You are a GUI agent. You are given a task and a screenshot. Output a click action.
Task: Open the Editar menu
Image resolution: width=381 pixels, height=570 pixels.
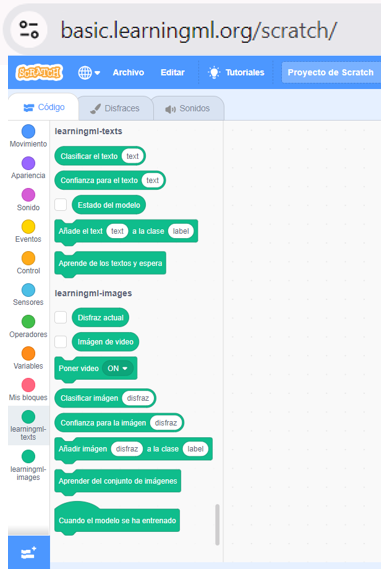coord(173,72)
